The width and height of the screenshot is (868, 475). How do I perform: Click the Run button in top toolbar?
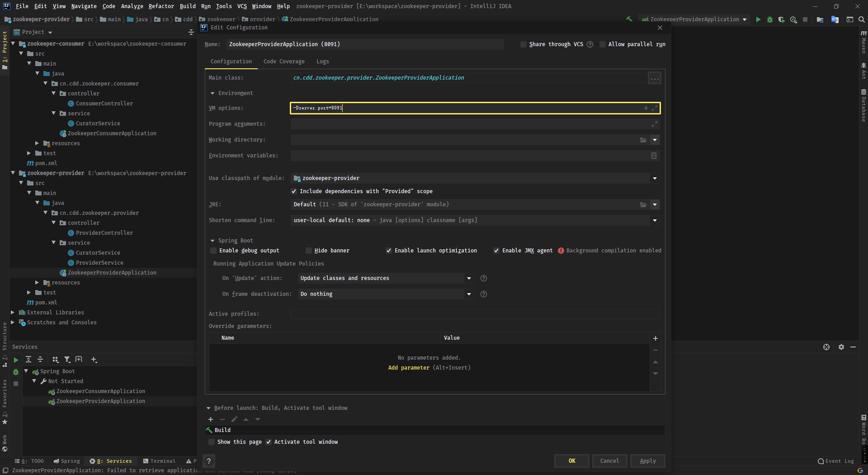(x=758, y=19)
